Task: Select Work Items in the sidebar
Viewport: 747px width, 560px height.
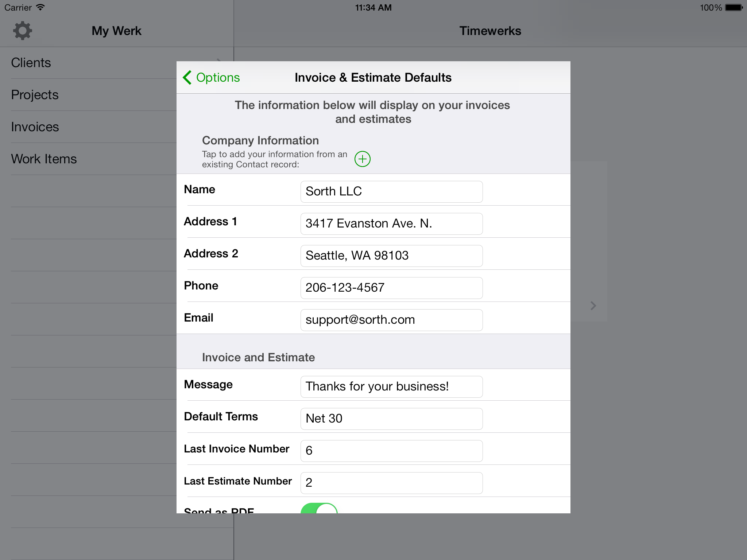Action: [x=44, y=159]
